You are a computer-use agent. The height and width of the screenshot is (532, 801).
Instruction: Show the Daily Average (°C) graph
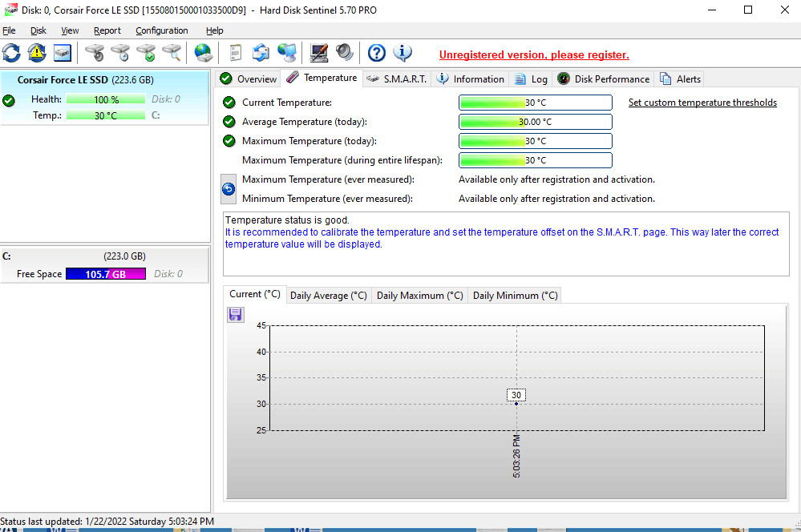[x=329, y=296]
